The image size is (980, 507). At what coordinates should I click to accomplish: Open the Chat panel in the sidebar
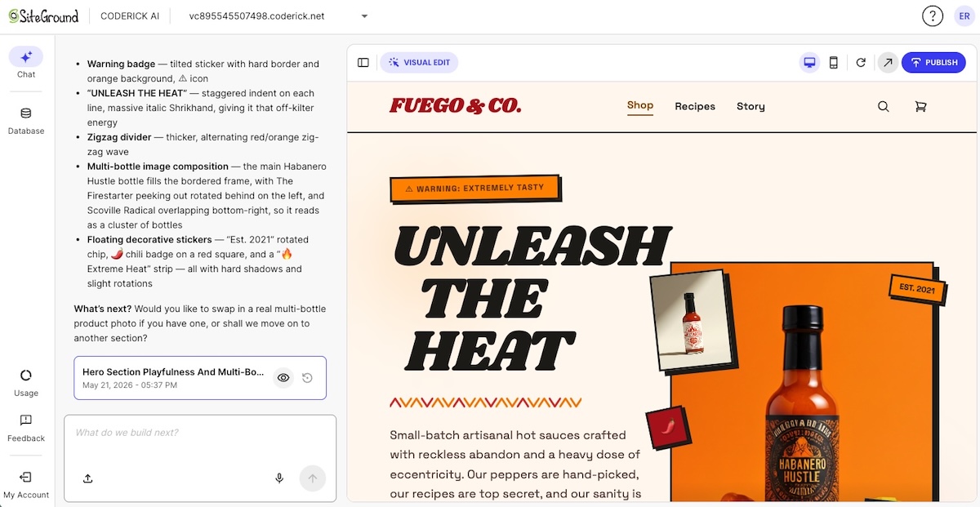point(26,62)
